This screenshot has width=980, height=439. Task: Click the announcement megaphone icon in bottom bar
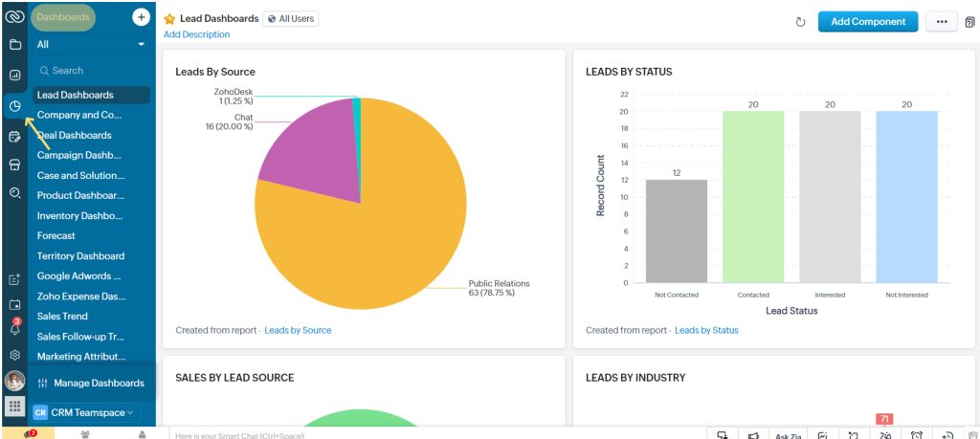pos(754,435)
